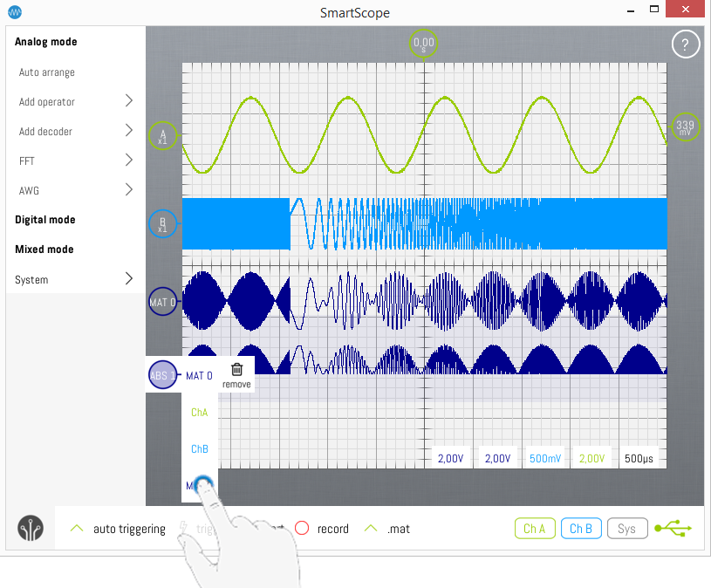Expand the FFT submenu
Image resolution: width=711 pixels, height=588 pixels.
tap(75, 161)
